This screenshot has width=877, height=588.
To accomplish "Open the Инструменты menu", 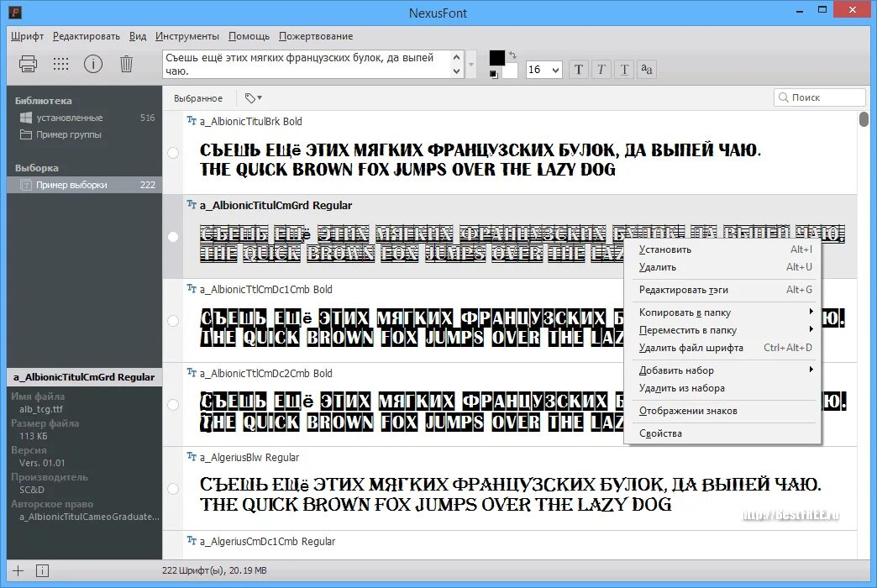I will pos(186,36).
